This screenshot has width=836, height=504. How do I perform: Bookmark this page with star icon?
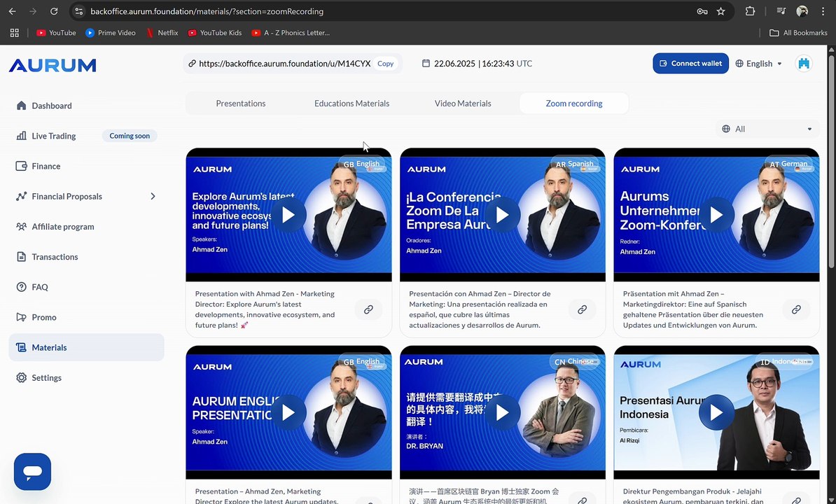click(721, 11)
